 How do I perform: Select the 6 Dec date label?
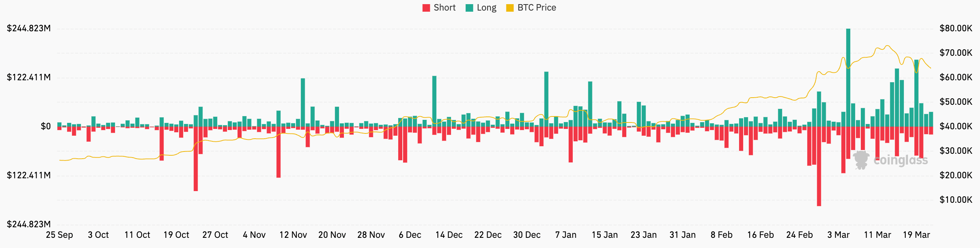click(x=410, y=235)
